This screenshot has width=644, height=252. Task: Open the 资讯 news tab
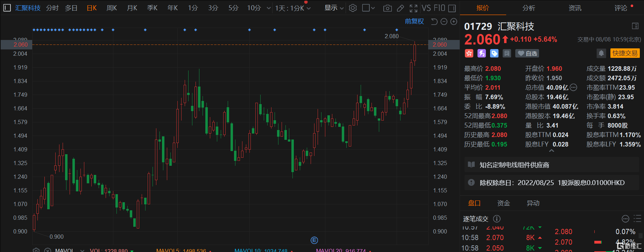(575, 8)
